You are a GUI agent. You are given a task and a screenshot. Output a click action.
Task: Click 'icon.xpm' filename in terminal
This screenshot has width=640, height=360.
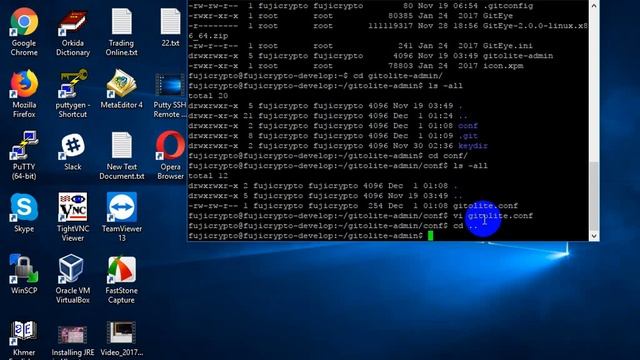point(502,66)
